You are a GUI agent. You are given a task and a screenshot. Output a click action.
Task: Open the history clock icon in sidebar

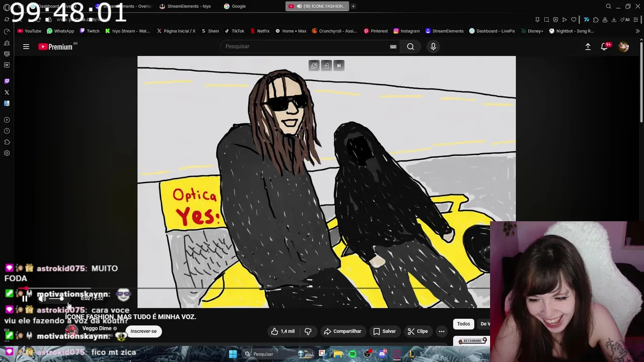coord(7,131)
